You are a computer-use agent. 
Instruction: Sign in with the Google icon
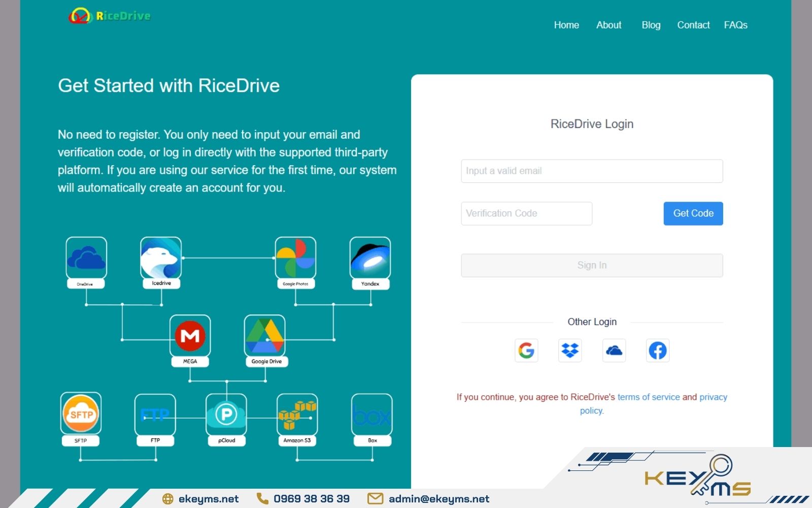(x=526, y=351)
